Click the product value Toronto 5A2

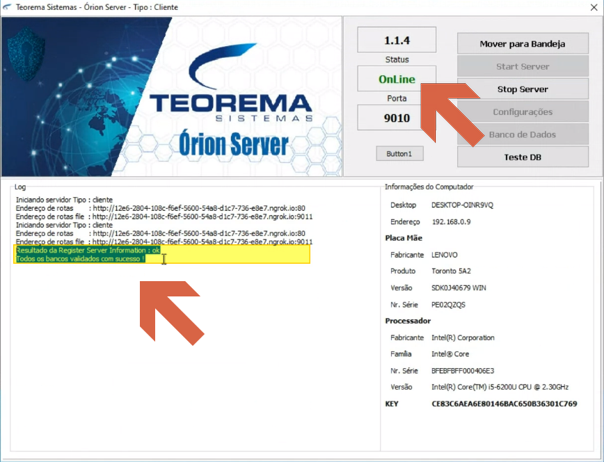(x=451, y=271)
